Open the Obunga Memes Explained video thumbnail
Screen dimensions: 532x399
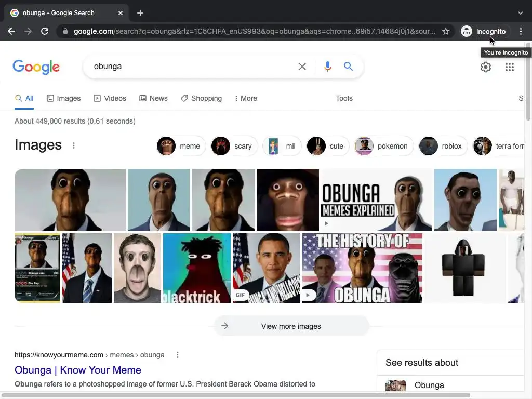(x=377, y=200)
